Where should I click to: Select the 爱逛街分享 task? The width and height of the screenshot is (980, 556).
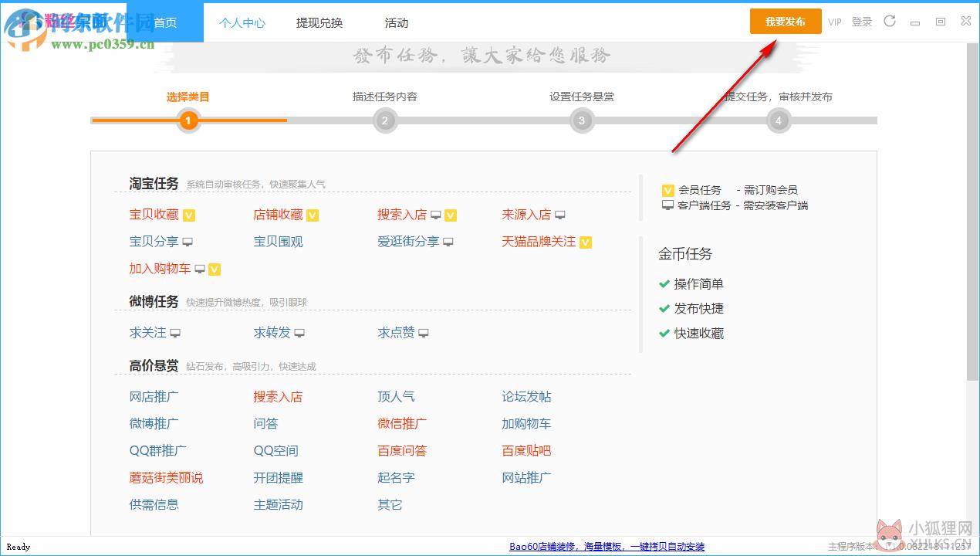[408, 242]
